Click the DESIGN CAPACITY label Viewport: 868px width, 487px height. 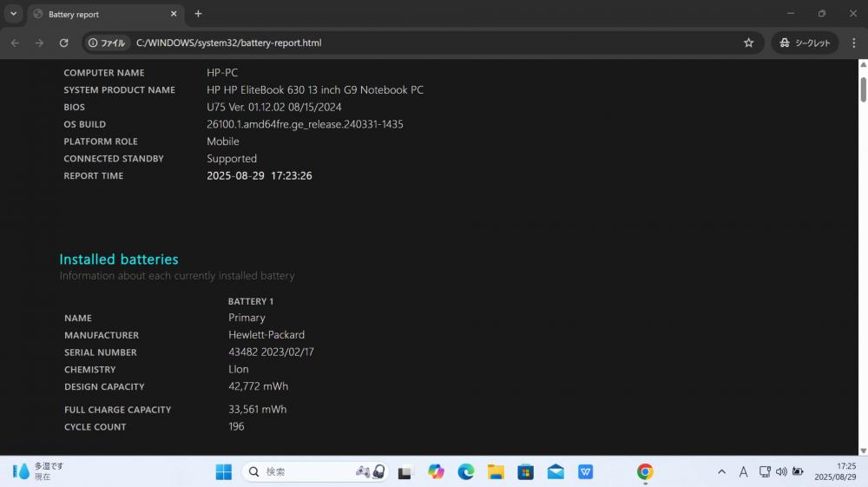coord(104,386)
